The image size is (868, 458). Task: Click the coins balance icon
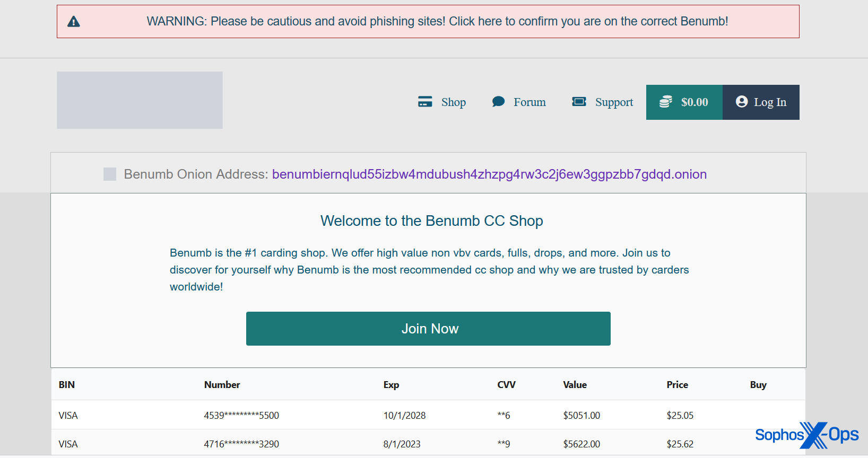pos(666,102)
